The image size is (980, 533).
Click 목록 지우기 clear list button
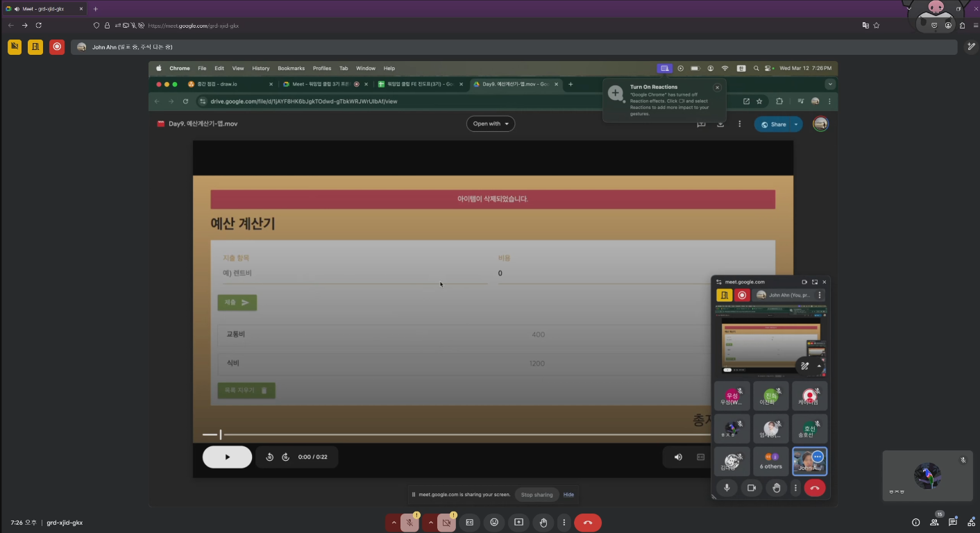click(246, 391)
